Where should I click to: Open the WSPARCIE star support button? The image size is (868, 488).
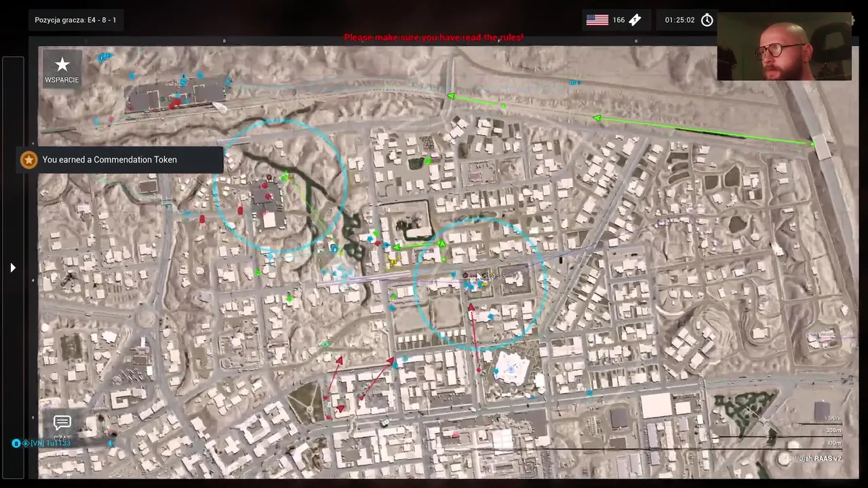tap(62, 70)
